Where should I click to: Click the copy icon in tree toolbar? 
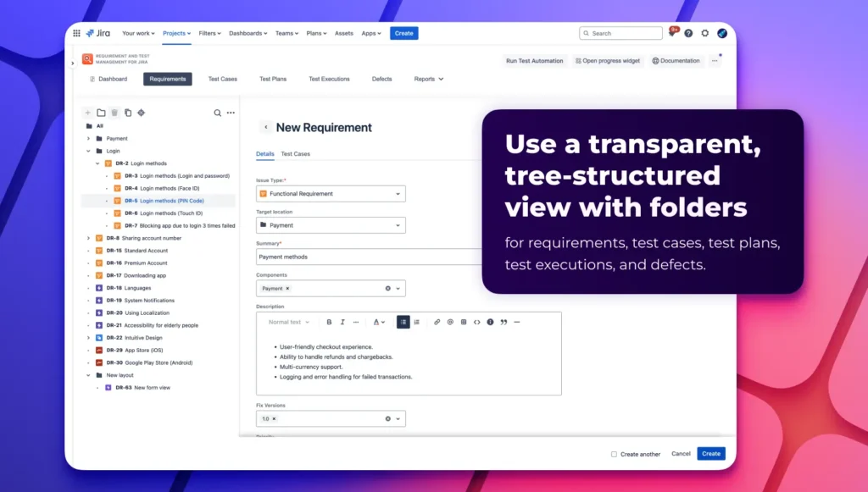(128, 113)
